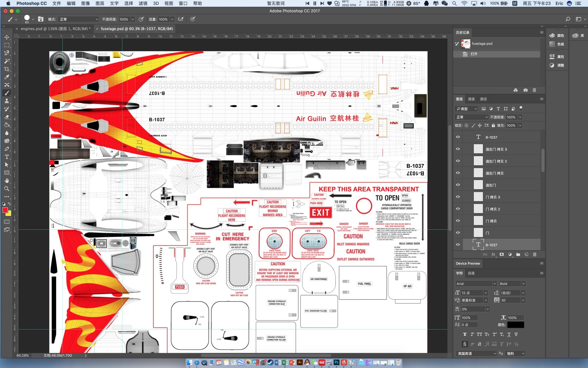
Task: Switch to engines.psd document tab
Action: [55, 29]
